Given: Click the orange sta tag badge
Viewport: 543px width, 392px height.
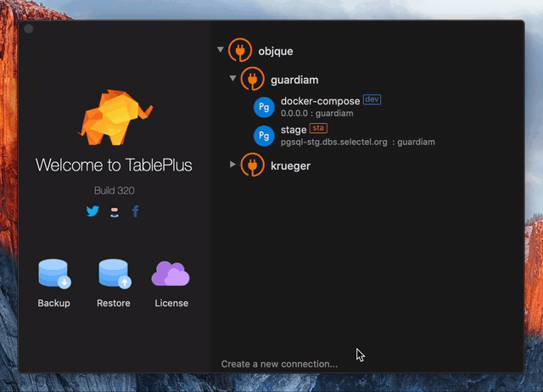Looking at the screenshot, I should click(x=318, y=128).
